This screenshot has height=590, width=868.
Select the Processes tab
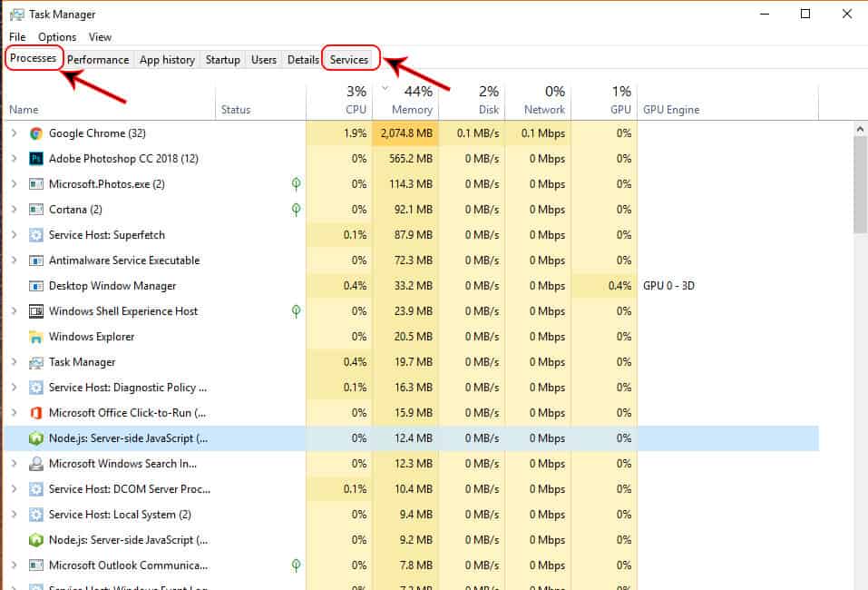pyautogui.click(x=34, y=58)
